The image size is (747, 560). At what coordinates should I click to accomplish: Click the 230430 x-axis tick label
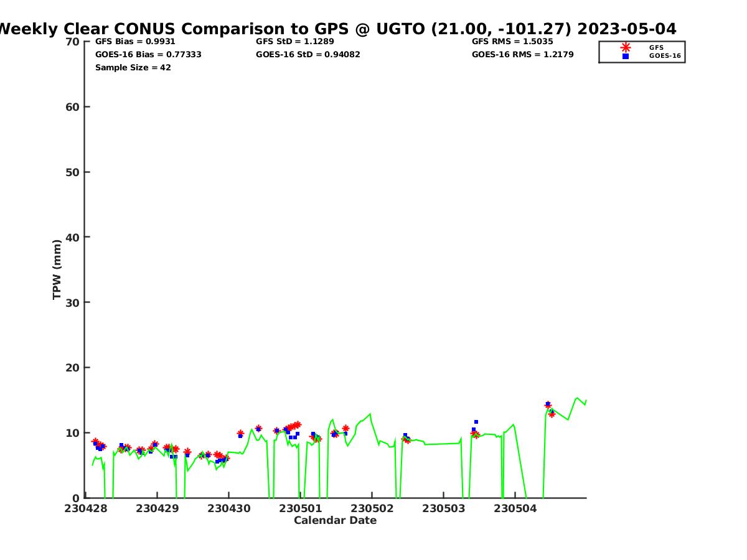click(x=229, y=508)
